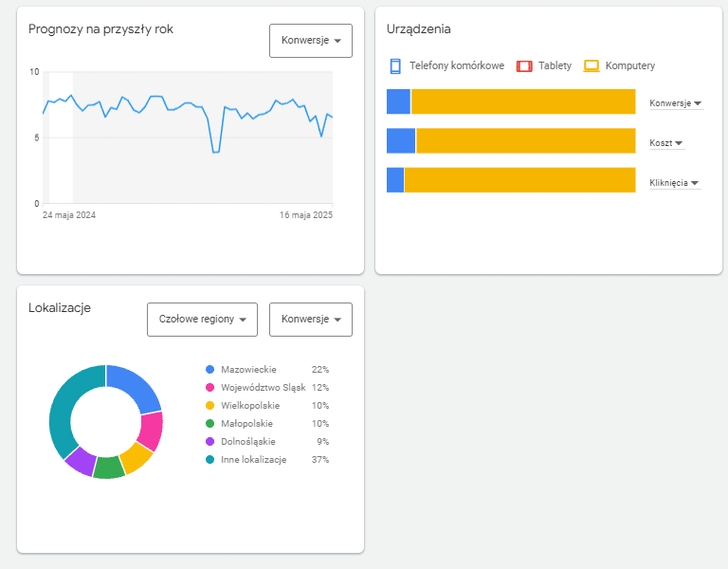The width and height of the screenshot is (728, 569).
Task: Click the pink Województwo Śląsk legend dot
Action: (209, 387)
